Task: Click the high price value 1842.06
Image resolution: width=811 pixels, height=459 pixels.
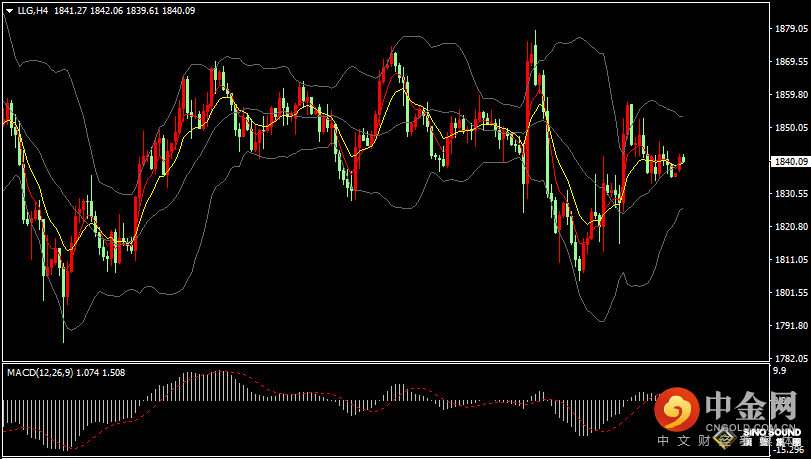Action: pyautogui.click(x=107, y=10)
